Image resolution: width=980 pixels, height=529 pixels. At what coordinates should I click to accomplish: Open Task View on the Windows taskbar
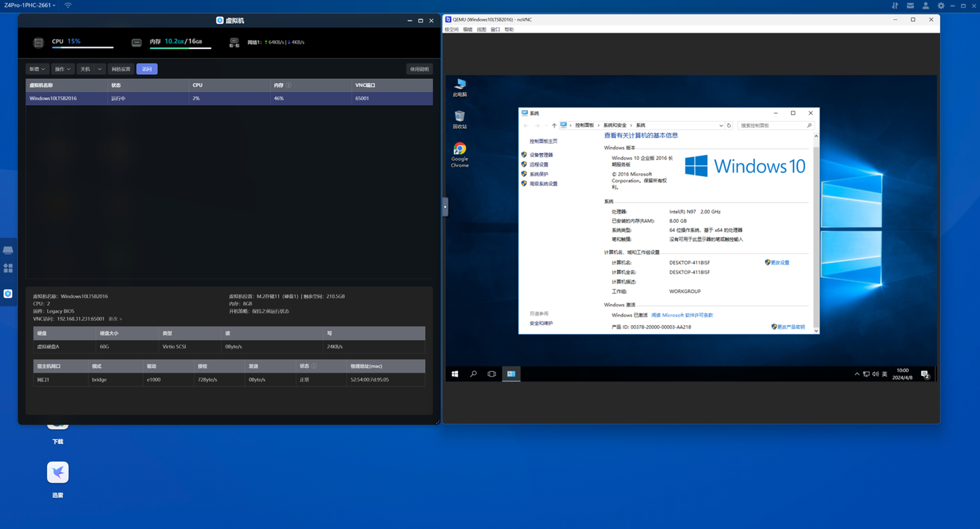pyautogui.click(x=491, y=374)
